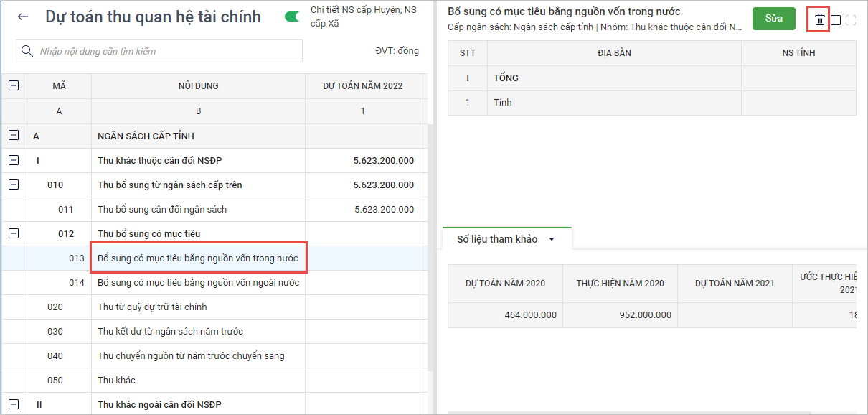Image resolution: width=868 pixels, height=415 pixels.
Task: Click the Tỉnh row in địa bàn table
Action: coord(503,103)
